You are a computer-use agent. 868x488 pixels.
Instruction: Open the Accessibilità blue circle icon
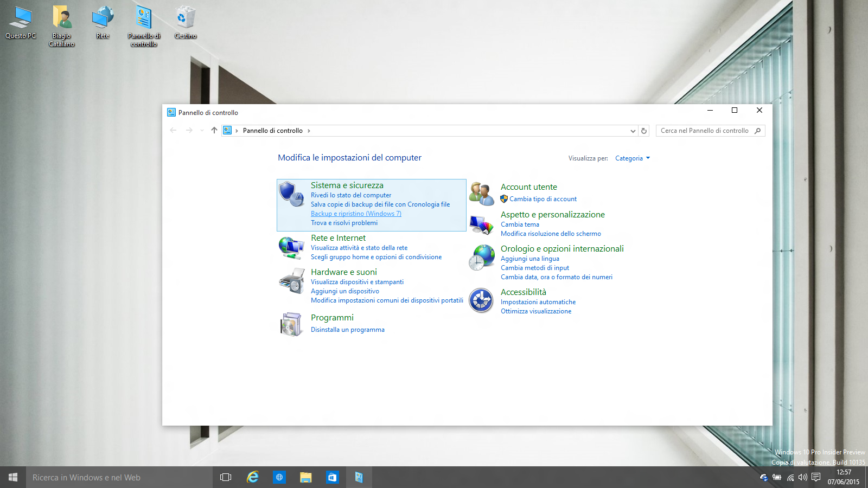point(481,300)
